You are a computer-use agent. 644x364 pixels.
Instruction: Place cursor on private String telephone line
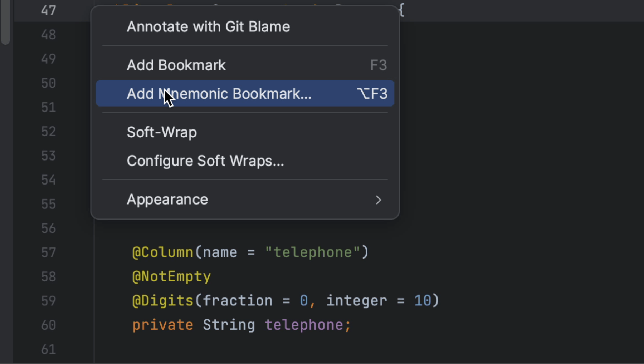click(x=241, y=325)
